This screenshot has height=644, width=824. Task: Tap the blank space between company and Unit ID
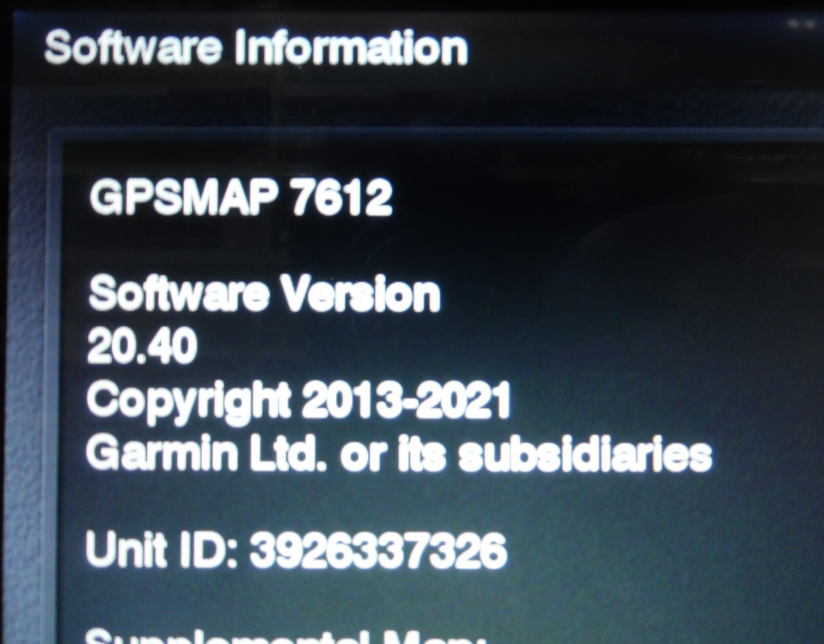[380, 501]
